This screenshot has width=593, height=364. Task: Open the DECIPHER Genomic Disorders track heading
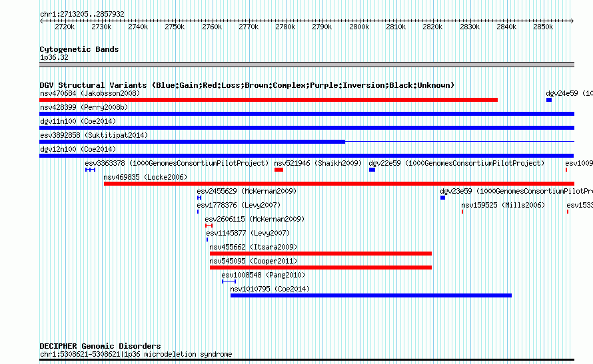[100, 346]
